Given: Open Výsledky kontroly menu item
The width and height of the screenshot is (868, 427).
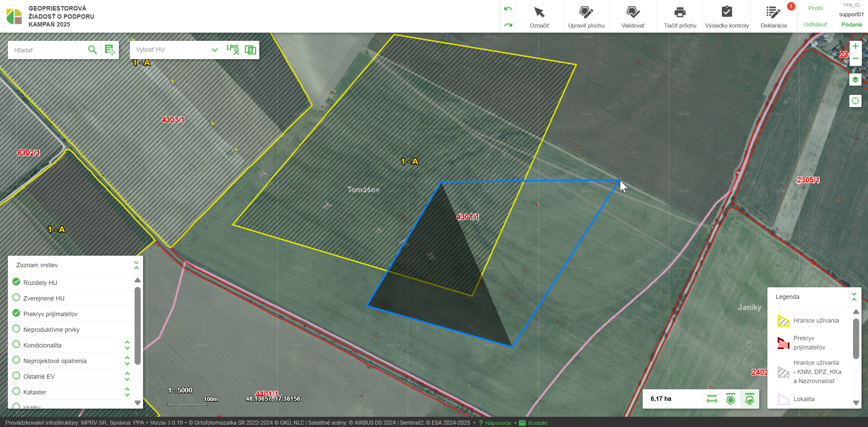Looking at the screenshot, I should (727, 17).
